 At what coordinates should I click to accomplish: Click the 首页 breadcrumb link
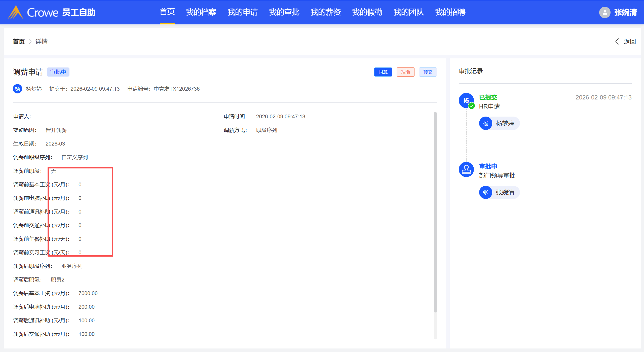click(19, 42)
